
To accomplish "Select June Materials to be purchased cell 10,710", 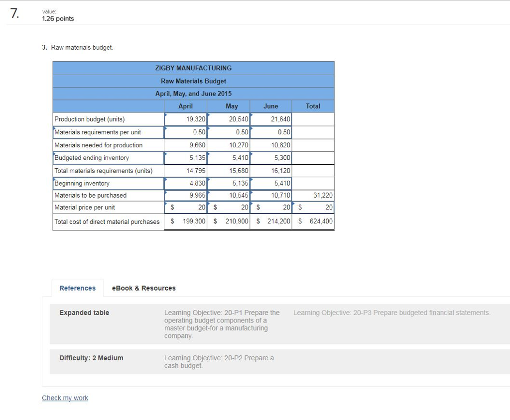I will (x=270, y=195).
